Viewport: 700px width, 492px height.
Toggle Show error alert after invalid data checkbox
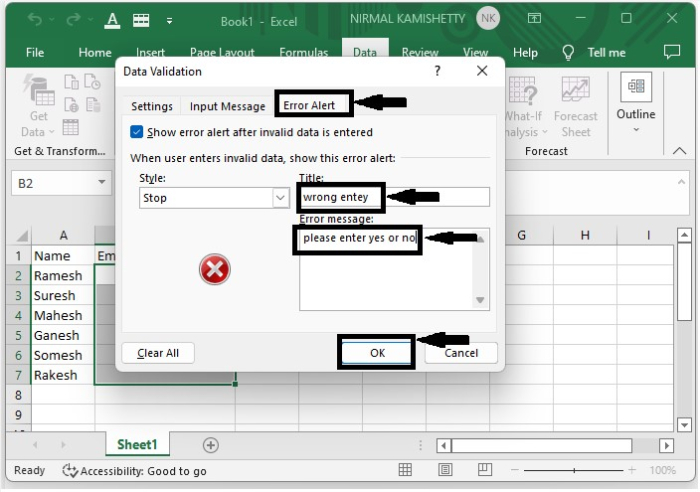[x=136, y=132]
